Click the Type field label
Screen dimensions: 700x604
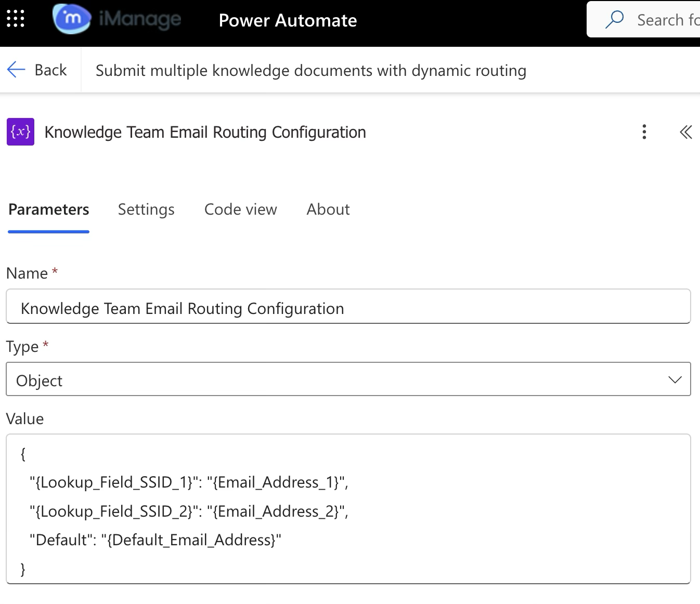tap(22, 347)
